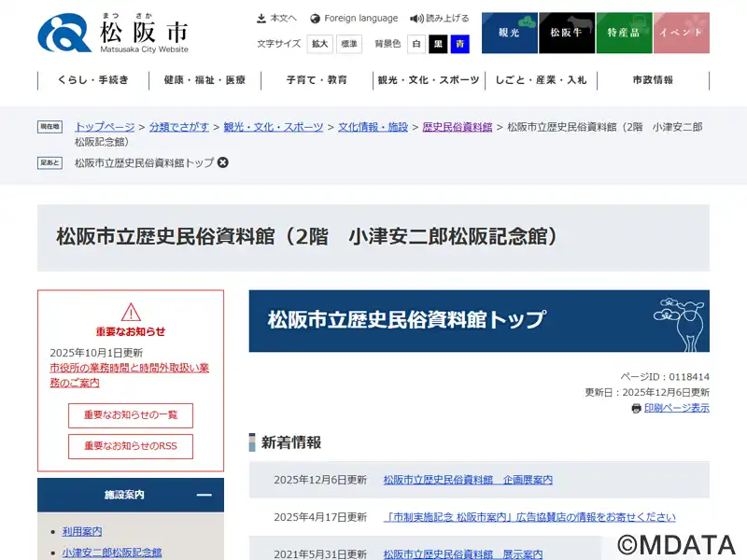Open the 特産品 green banner tile

click(x=624, y=33)
